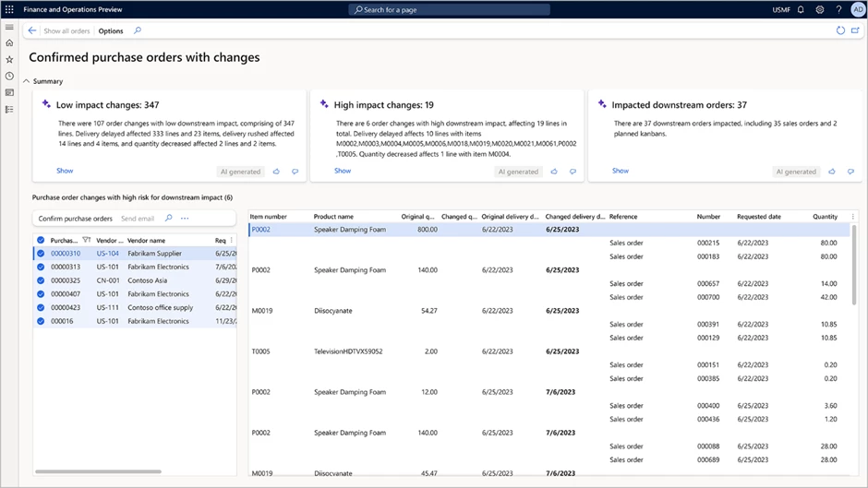This screenshot has width=868, height=488.
Task: Uncheck purchase order 00000313 row
Action: tap(41, 267)
